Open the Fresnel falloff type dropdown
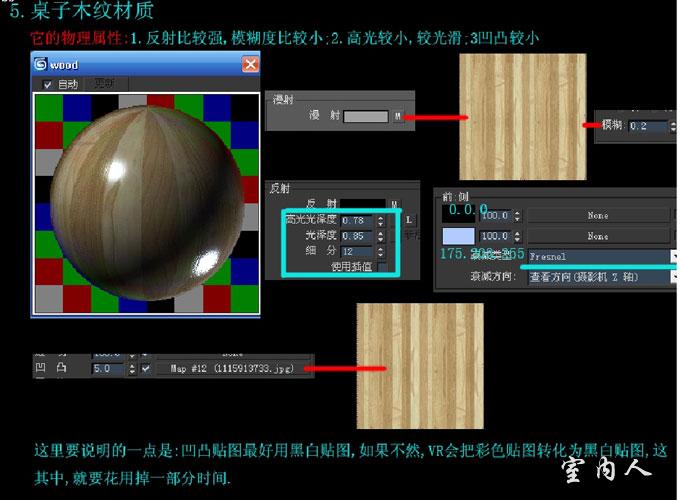This screenshot has height=500, width=680. 601,256
